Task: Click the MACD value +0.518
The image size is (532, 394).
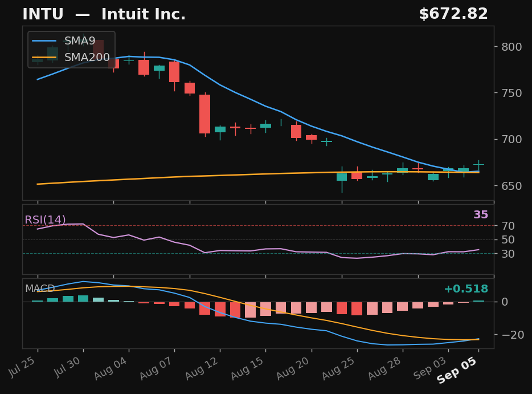Action: (466, 289)
